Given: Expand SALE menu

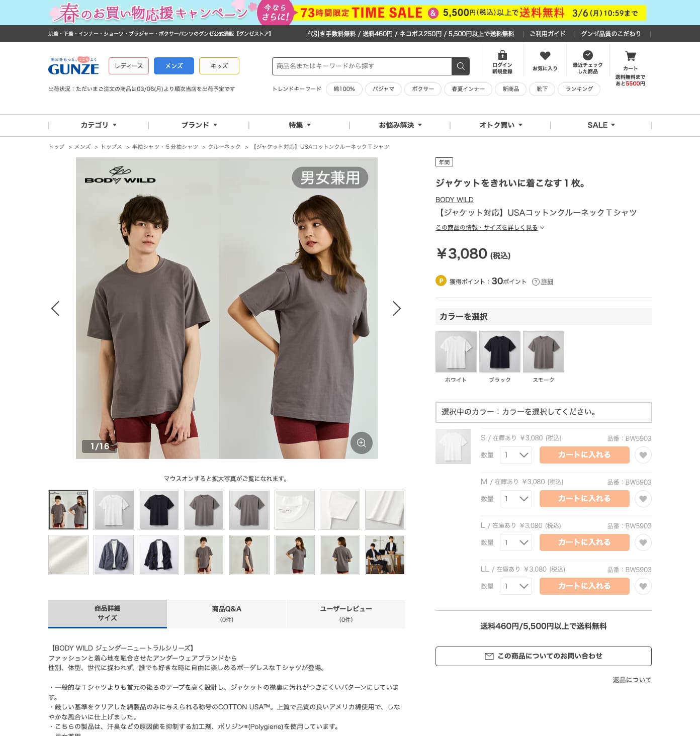Looking at the screenshot, I should coord(601,125).
